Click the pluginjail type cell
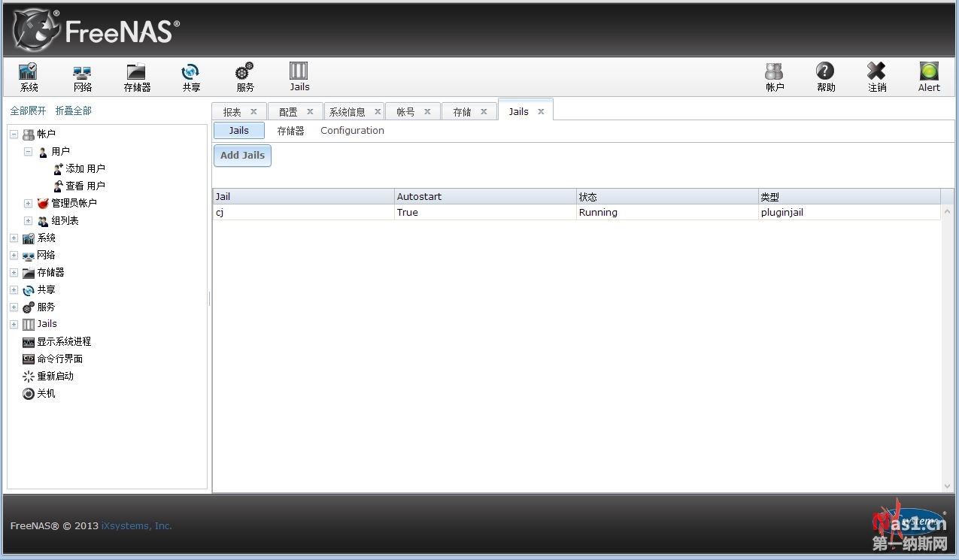Viewport: 959px width, 560px height. point(849,212)
